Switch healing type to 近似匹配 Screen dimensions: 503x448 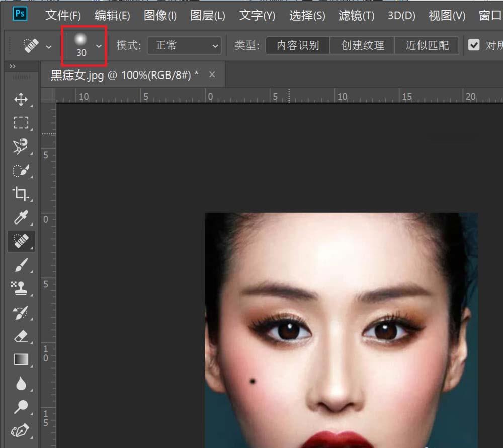(427, 45)
